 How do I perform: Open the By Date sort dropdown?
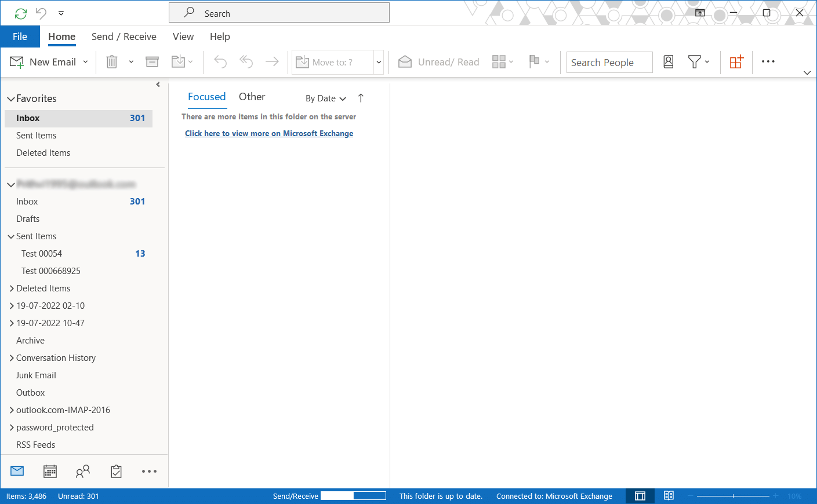[325, 98]
